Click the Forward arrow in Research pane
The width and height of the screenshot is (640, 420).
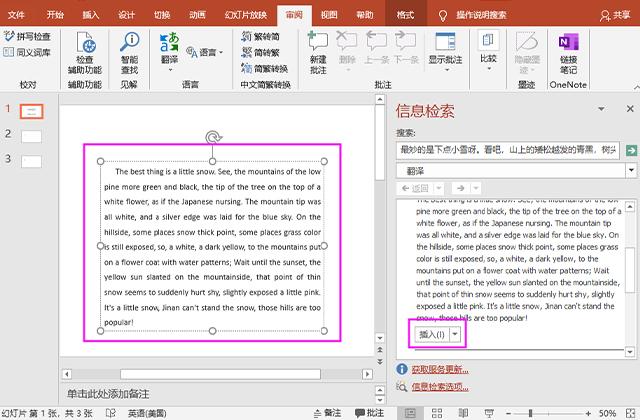coord(461,188)
